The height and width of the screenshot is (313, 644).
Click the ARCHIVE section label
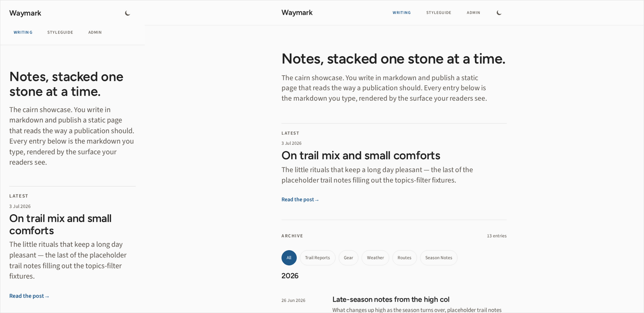click(x=292, y=236)
